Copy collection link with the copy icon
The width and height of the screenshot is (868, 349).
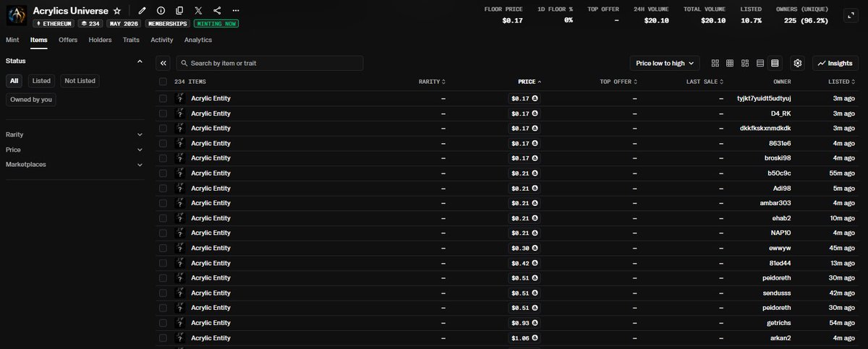[179, 11]
